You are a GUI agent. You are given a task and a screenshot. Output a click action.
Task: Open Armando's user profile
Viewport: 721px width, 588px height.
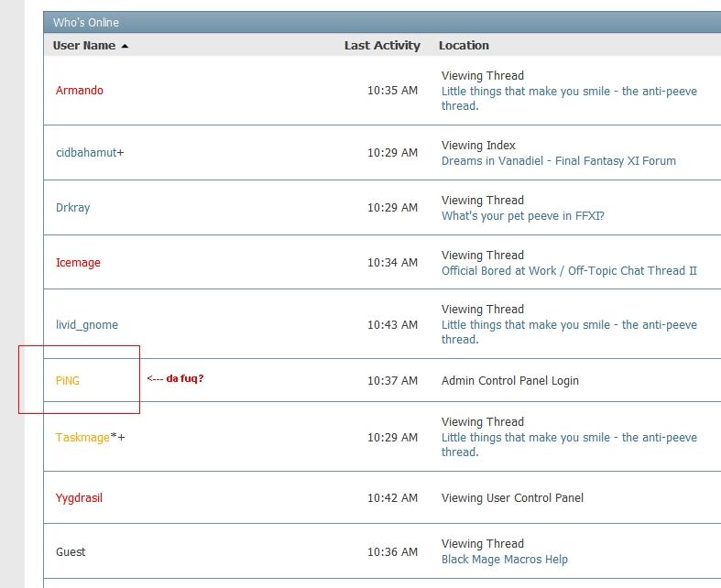tap(80, 91)
